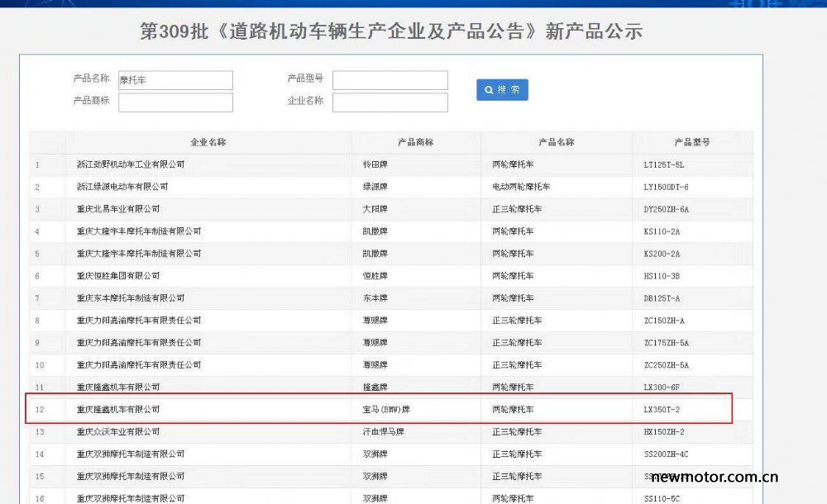Click the 产品名称 table column header
Image resolution: width=827 pixels, height=504 pixels.
pos(557,142)
